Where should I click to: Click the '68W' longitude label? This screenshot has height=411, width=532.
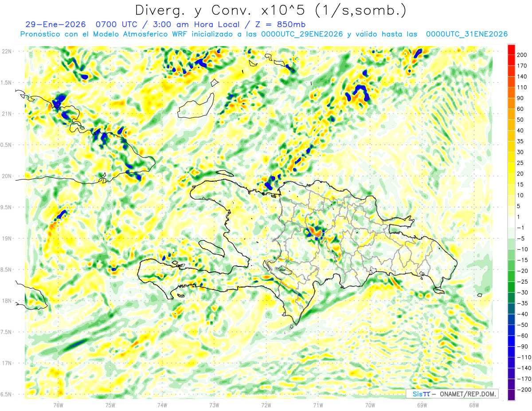[x=474, y=405]
